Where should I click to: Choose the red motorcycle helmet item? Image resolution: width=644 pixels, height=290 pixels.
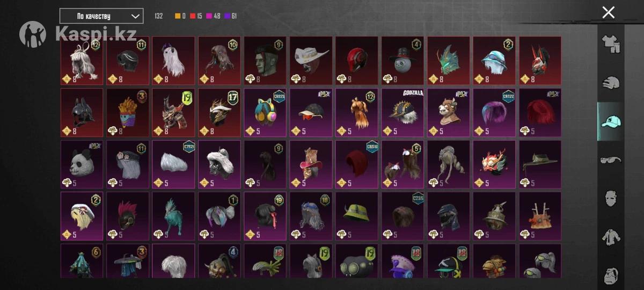tap(357, 61)
